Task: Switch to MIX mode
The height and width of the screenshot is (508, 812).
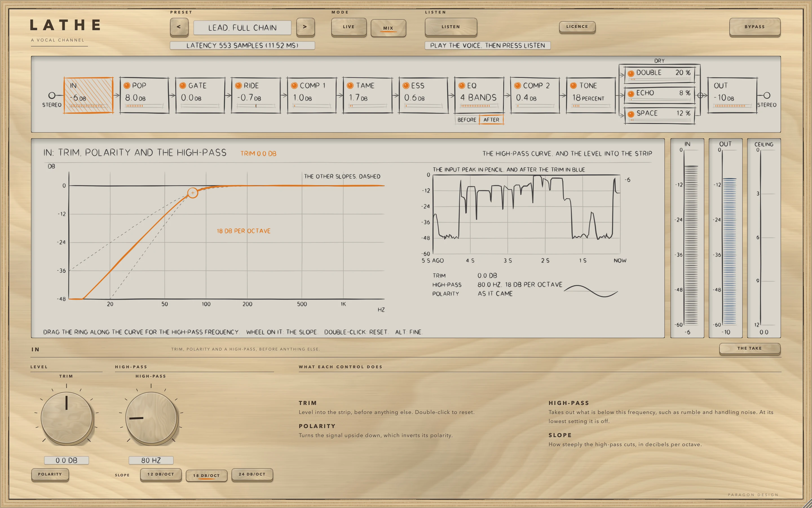Action: pos(388,28)
